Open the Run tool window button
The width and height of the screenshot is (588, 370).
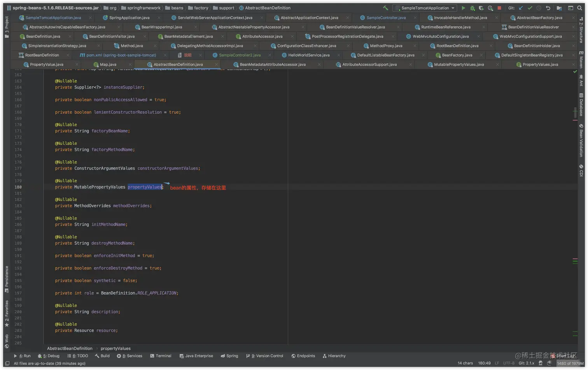22,356
